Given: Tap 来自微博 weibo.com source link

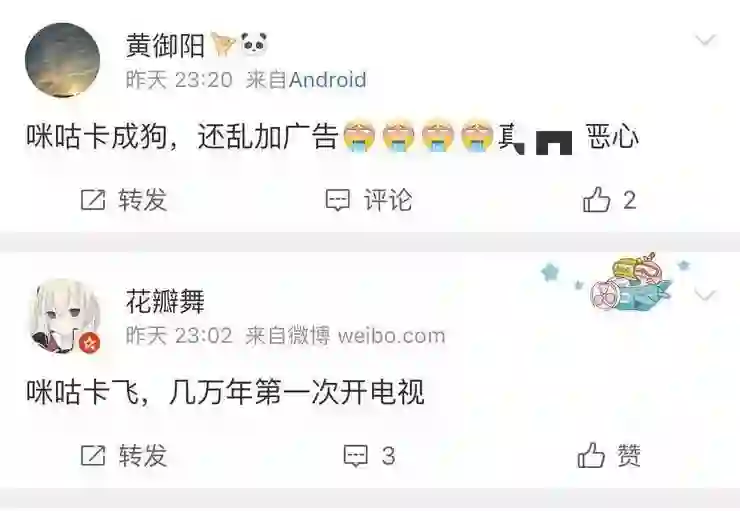Looking at the screenshot, I should point(345,336).
